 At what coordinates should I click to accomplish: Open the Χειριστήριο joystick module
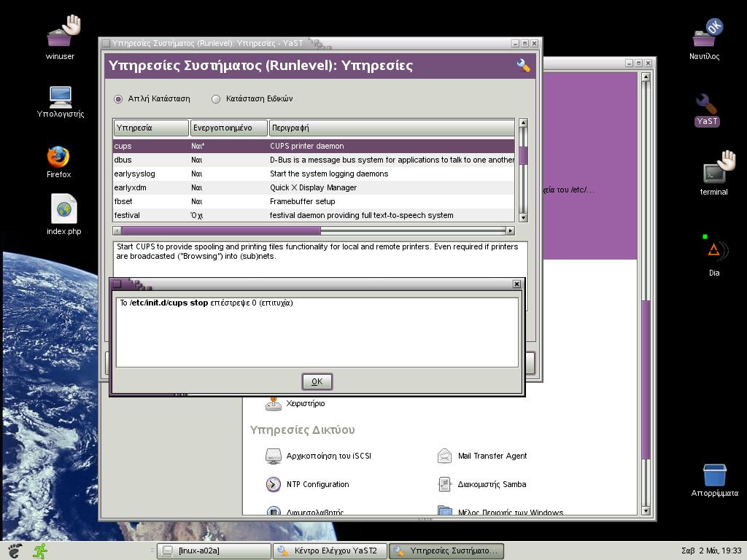click(295, 403)
